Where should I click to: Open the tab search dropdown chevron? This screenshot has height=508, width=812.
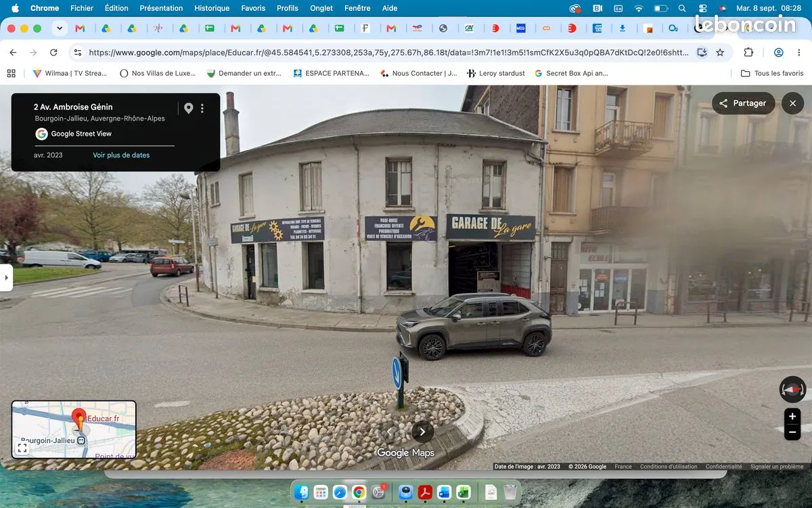click(x=60, y=28)
